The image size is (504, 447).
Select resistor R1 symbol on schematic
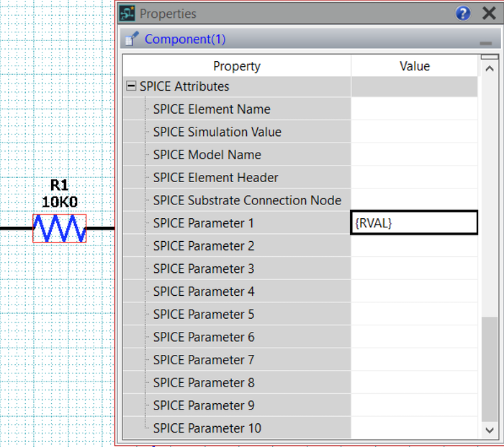point(60,228)
